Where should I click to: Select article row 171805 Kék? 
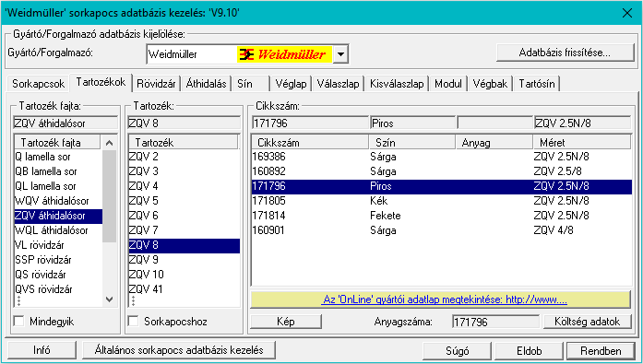click(x=441, y=201)
